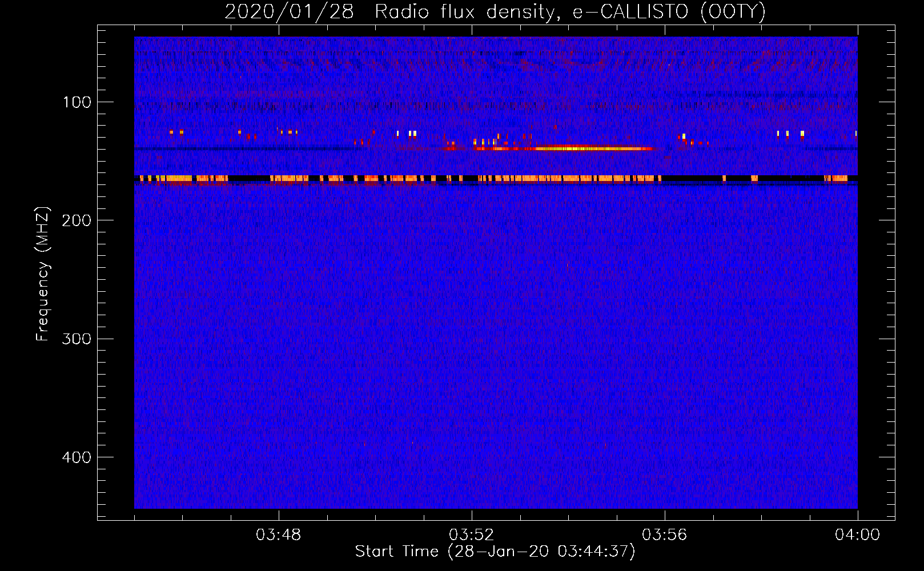Click the 'Start Time (28-Jan-20 03:44:37)' label
Image resolution: width=924 pixels, height=571 pixels.
[x=495, y=552]
